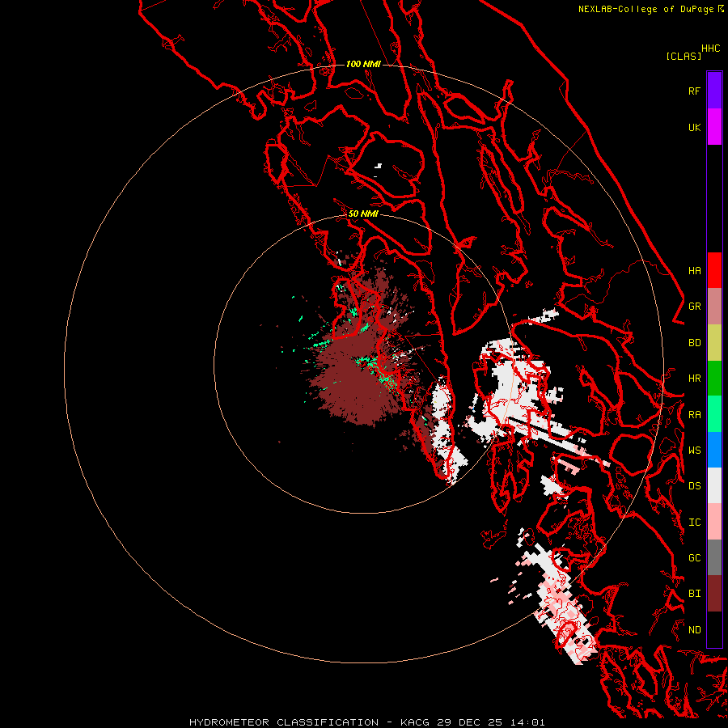
Task: Click the BI legend label
Action: click(x=694, y=594)
